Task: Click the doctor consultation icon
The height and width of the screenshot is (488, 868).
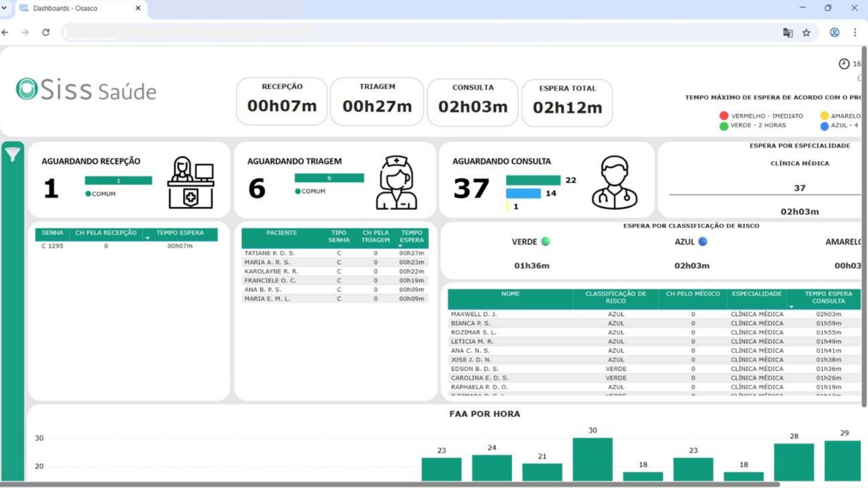Action: pos(614,183)
